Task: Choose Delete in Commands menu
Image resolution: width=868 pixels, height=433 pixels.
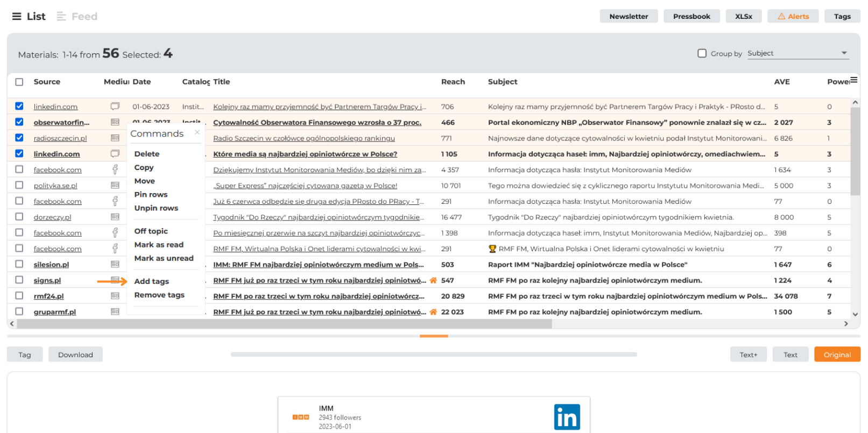Action: tap(147, 154)
